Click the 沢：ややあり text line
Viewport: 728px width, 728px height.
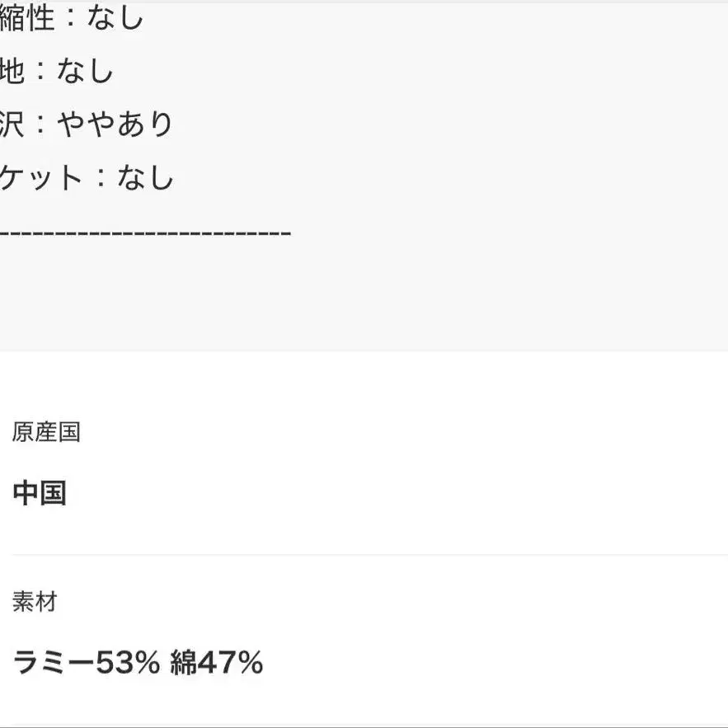87,124
